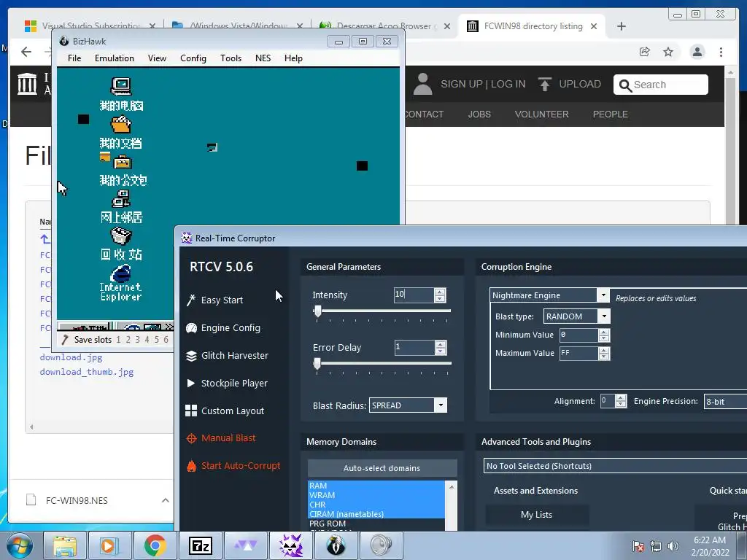Screen dimensions: 747x560
Task: Click the BizHawk save slots wand icon
Action: coord(65,340)
